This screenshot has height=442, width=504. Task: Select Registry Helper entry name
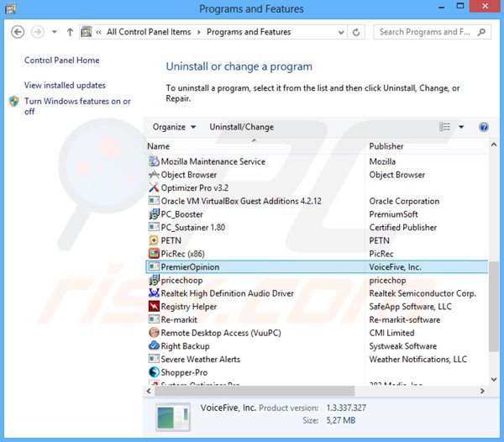pos(189,307)
